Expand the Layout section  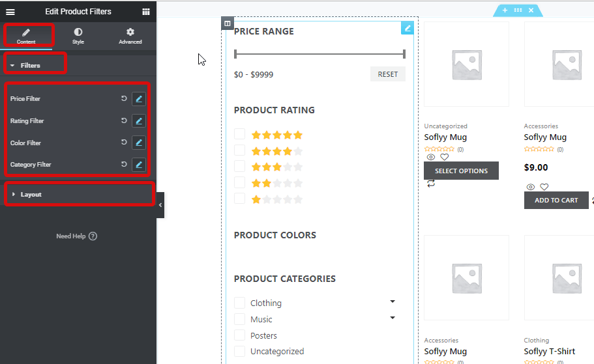pos(80,194)
